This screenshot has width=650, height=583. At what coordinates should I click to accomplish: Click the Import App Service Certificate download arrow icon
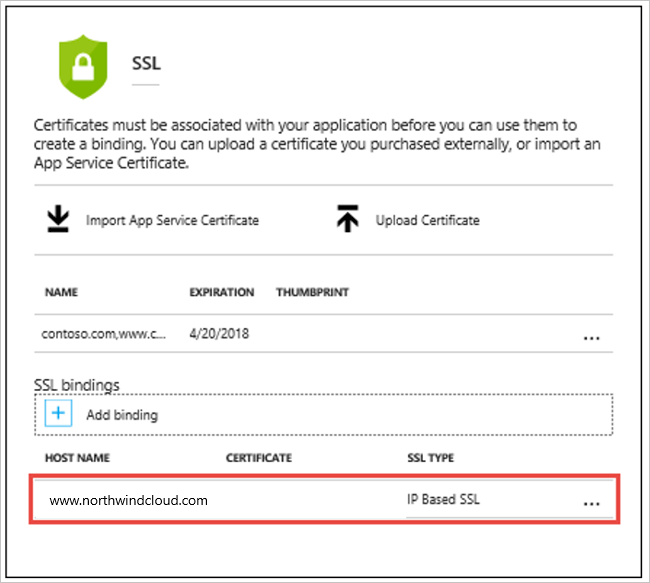58,219
